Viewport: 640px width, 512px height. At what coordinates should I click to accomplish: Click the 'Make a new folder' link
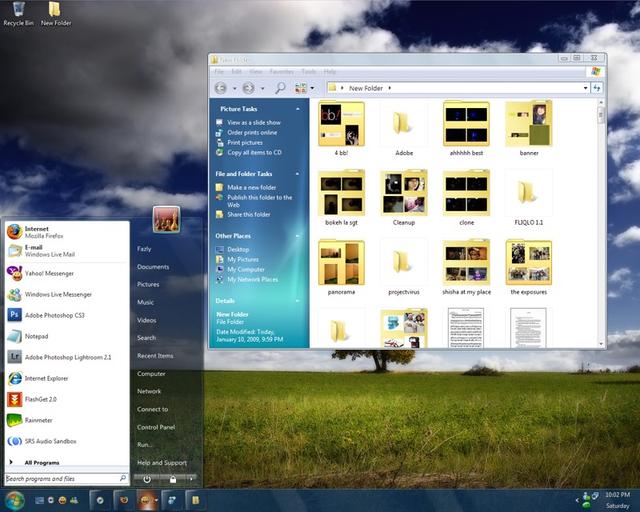point(251,188)
